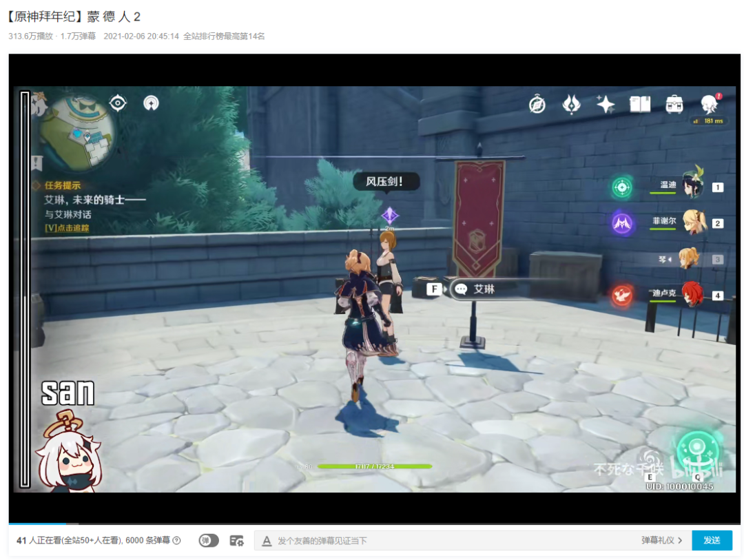This screenshot has width=744, height=560.
Task: Open the Paimon menu icon
Action: click(x=710, y=103)
